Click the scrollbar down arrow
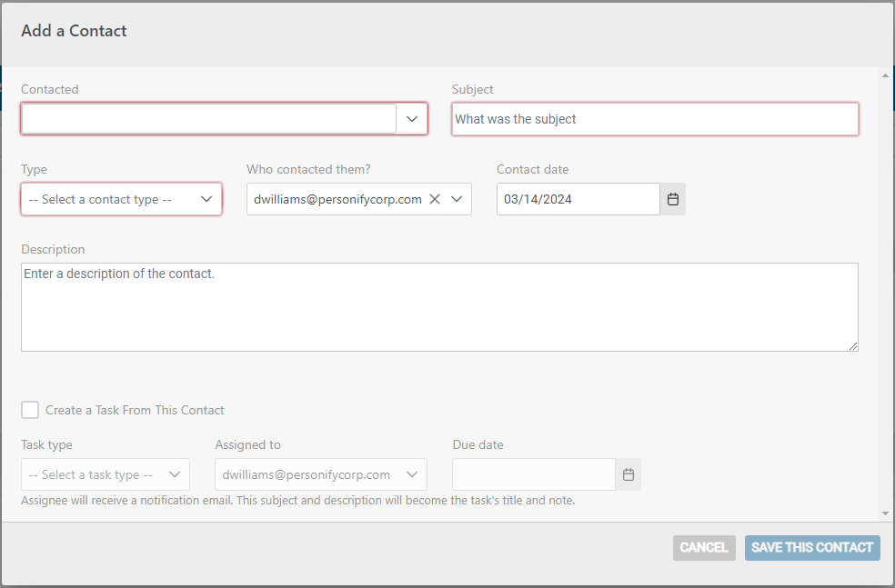The image size is (895, 588). 885,513
